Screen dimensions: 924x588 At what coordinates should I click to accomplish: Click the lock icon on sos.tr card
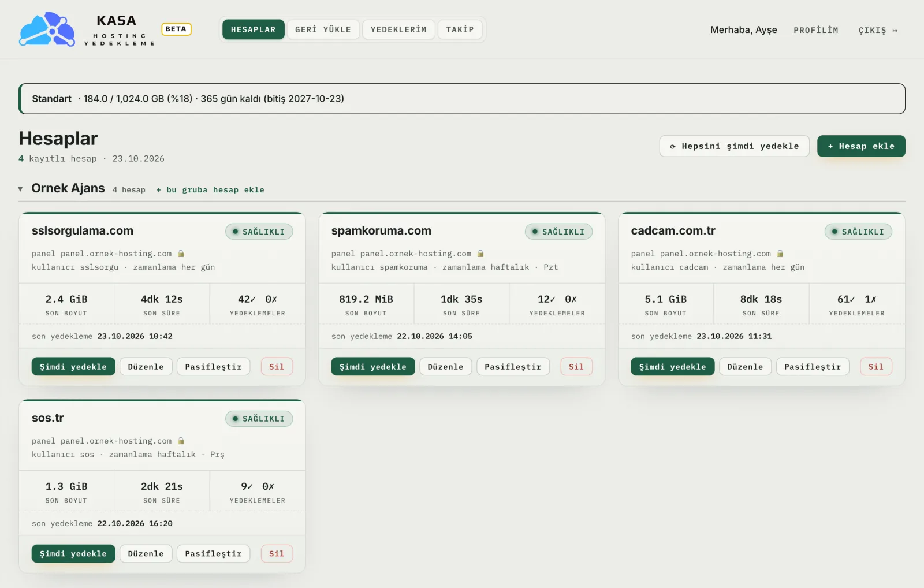181,441
